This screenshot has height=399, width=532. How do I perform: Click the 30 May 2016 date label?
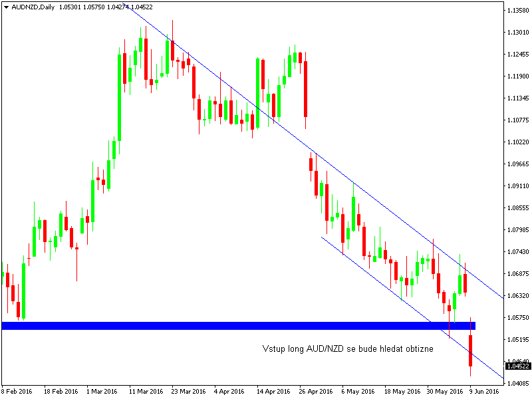click(445, 392)
